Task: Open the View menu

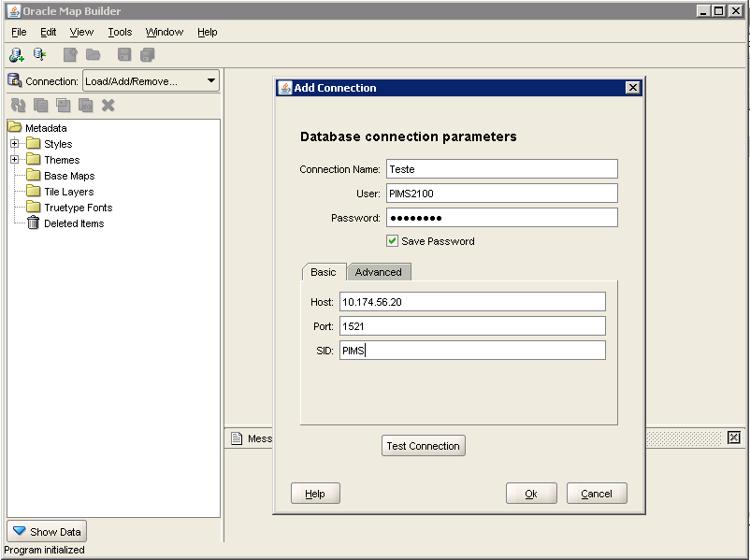Action: point(81,32)
